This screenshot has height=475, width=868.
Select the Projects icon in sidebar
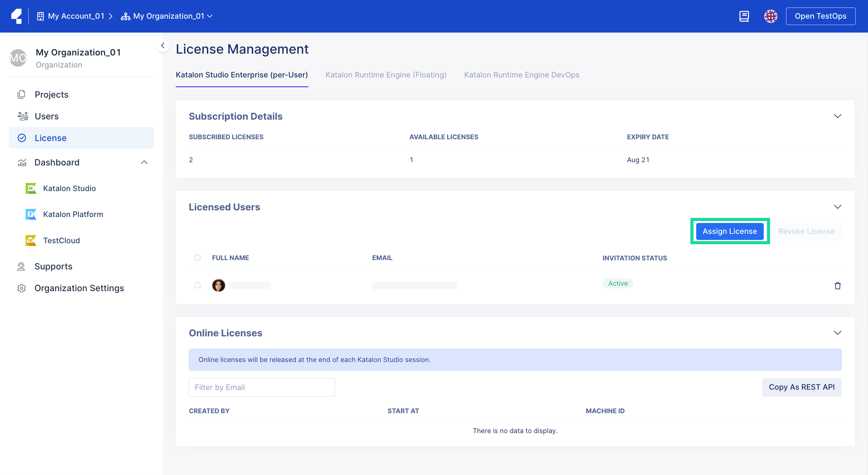point(22,94)
